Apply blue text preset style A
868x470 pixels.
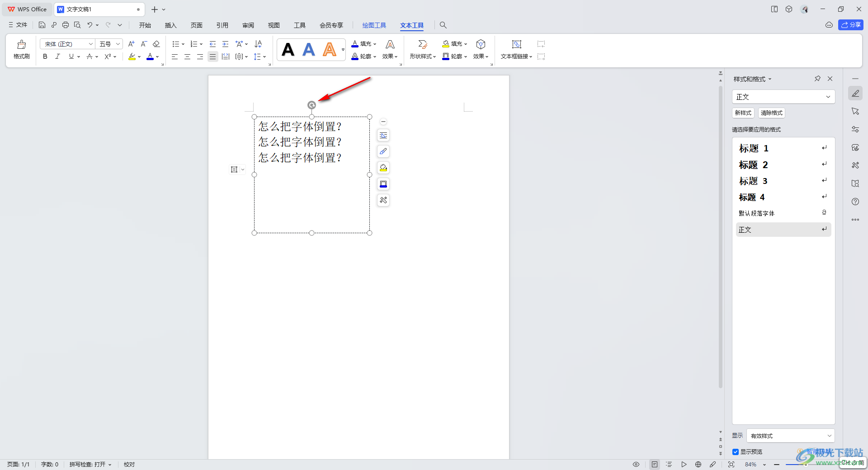point(309,49)
